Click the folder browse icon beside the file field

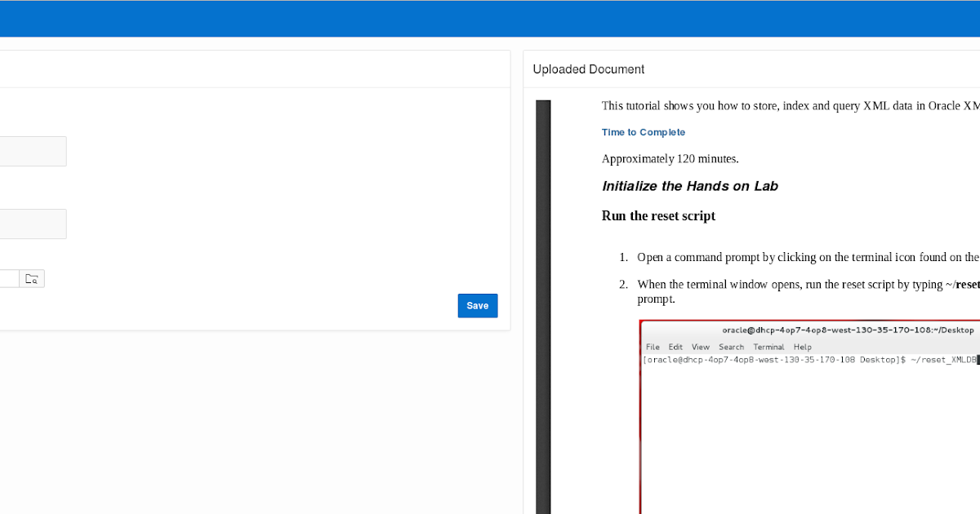pos(31,278)
